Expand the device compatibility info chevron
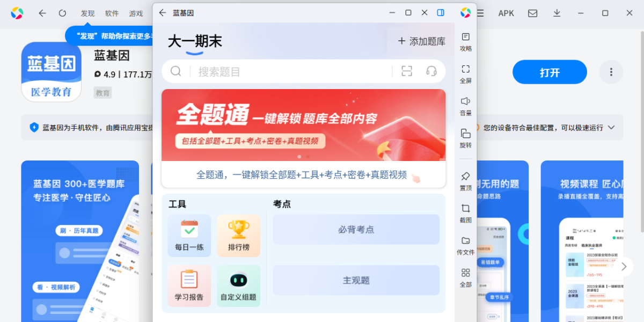This screenshot has width=644, height=322. click(611, 128)
